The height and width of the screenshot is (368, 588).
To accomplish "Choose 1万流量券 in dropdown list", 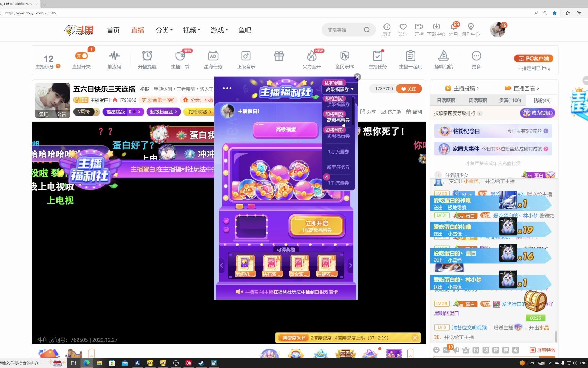I will coord(338,152).
